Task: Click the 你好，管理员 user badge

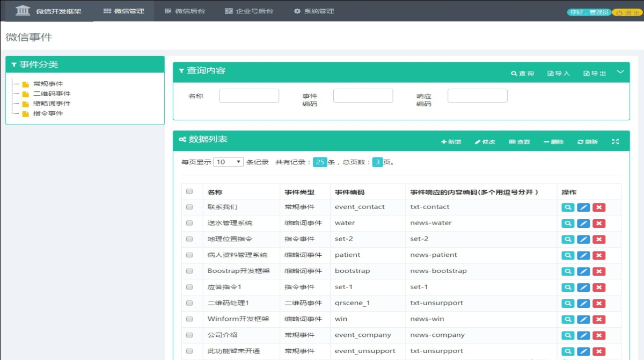Action: (x=589, y=12)
